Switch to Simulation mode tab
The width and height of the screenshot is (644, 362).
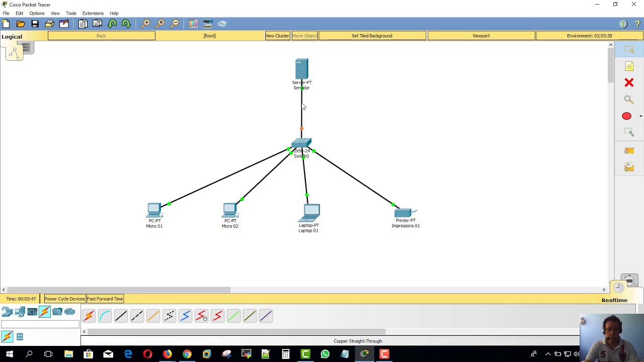click(x=629, y=280)
